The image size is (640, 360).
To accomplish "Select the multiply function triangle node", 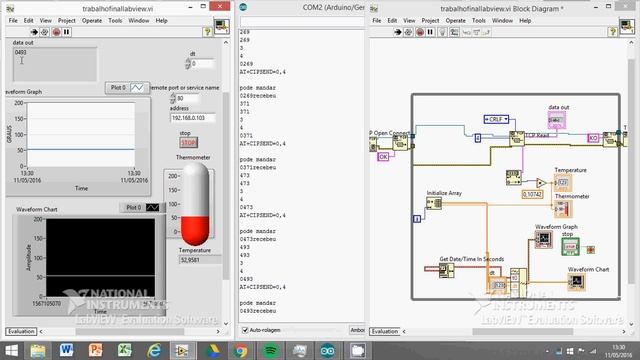I will tap(541, 182).
